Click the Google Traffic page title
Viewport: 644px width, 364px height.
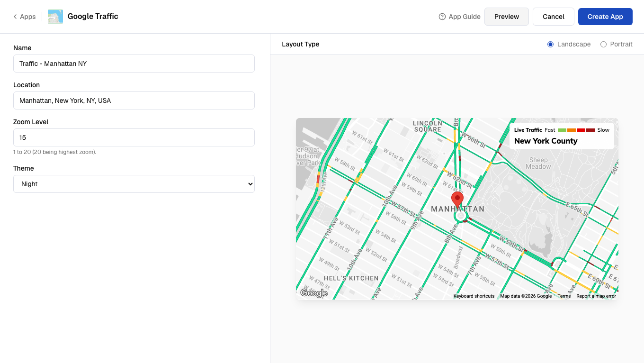93,17
